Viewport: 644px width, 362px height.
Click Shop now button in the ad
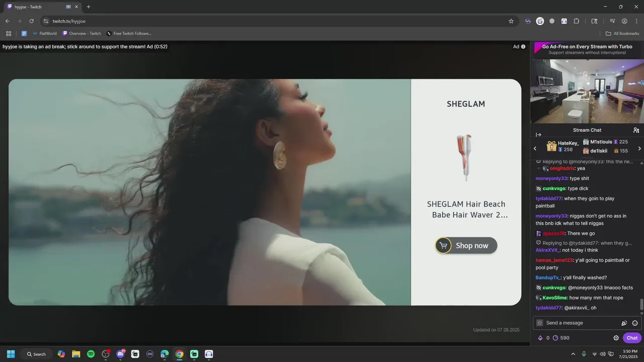(x=466, y=245)
